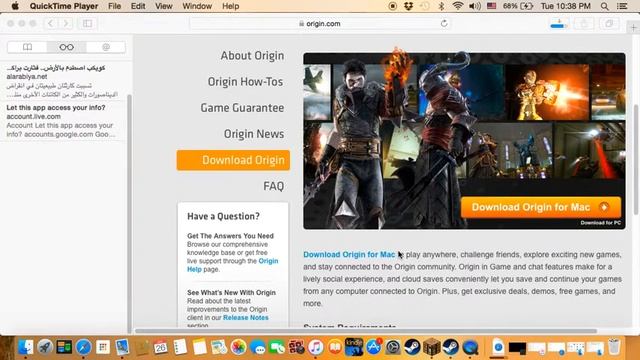Open the battery status showing 68%
Screen dimensions: 640x360
[518, 6]
